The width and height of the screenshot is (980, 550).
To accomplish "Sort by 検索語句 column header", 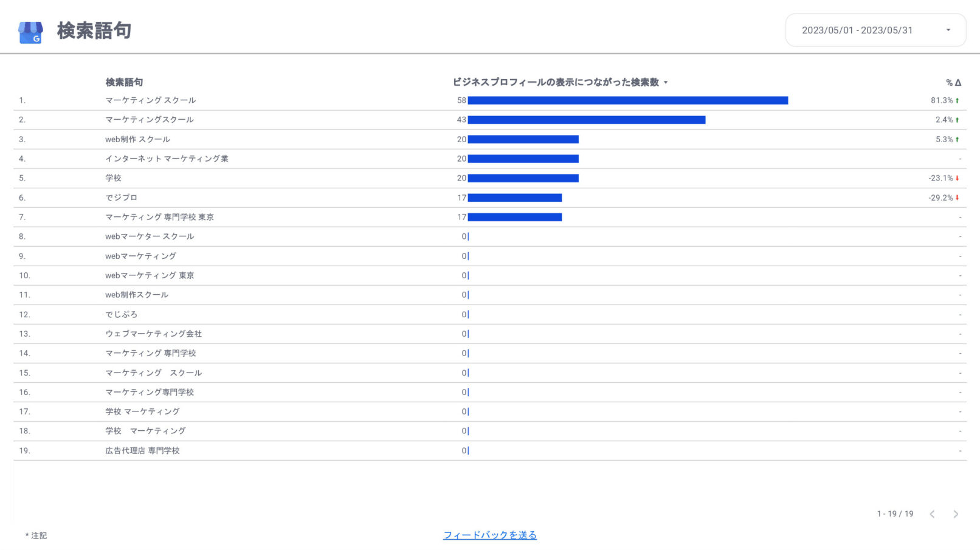I will point(124,82).
